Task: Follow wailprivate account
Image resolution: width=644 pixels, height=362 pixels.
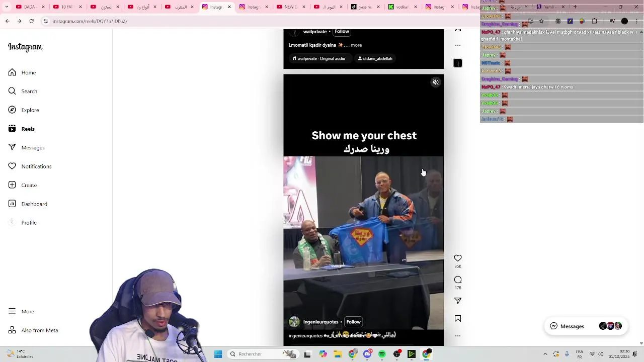Action: coord(342,32)
